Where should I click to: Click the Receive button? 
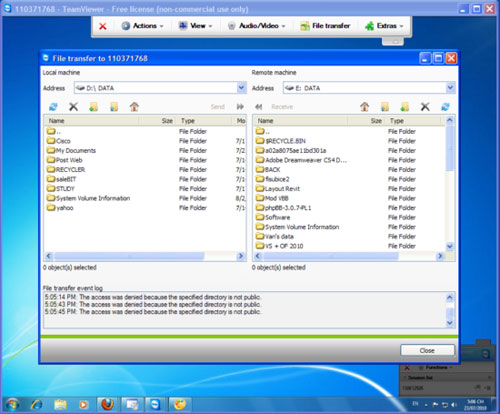coord(282,107)
